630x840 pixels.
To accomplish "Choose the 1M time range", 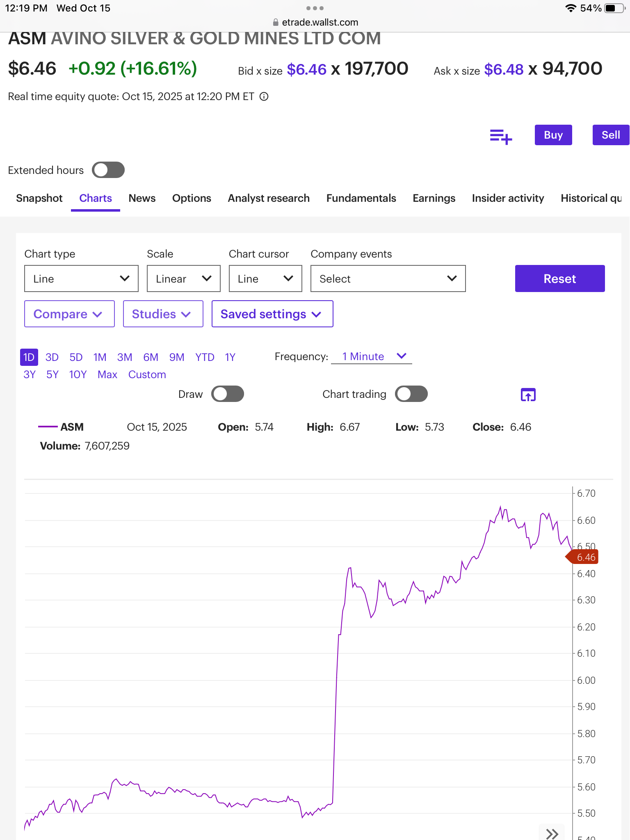I will pos(100,357).
